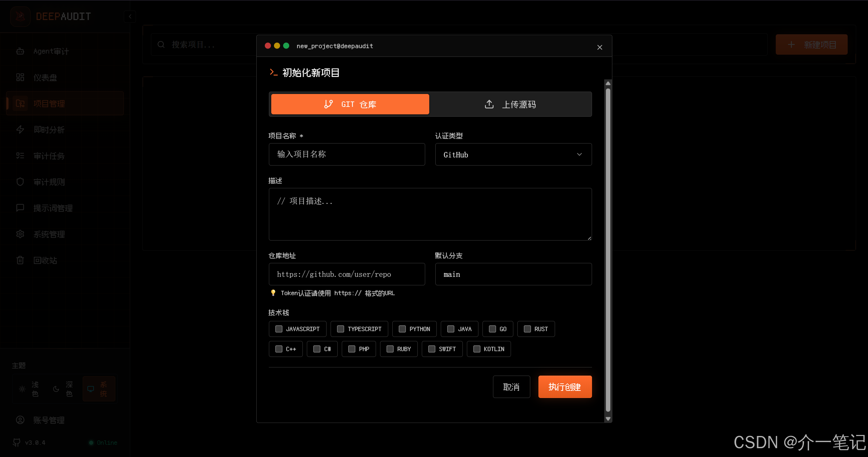The height and width of the screenshot is (457, 868).
Task: Click the green dot in dialog title bar
Action: coord(286,46)
